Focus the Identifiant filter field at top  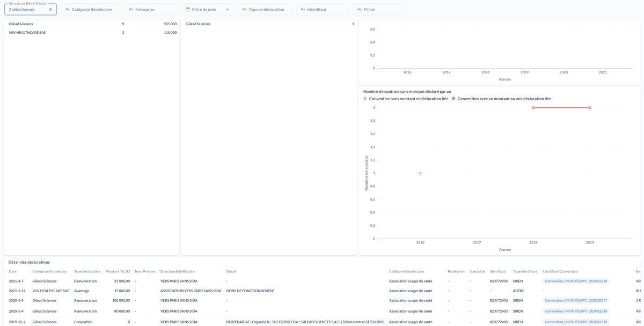pyautogui.click(x=323, y=10)
